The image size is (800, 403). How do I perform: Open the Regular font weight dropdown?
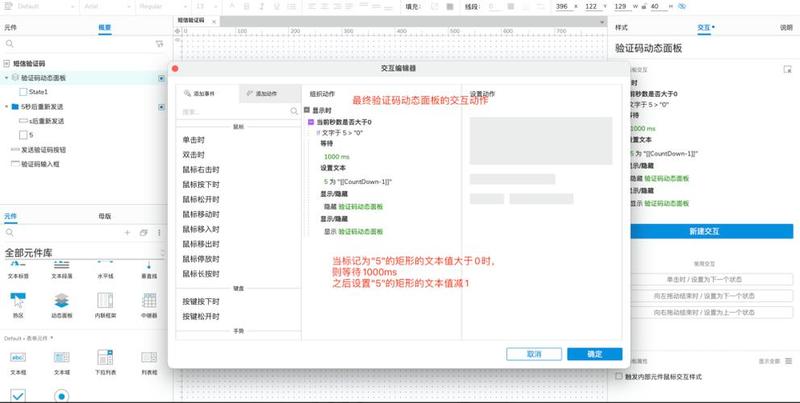coord(163,7)
